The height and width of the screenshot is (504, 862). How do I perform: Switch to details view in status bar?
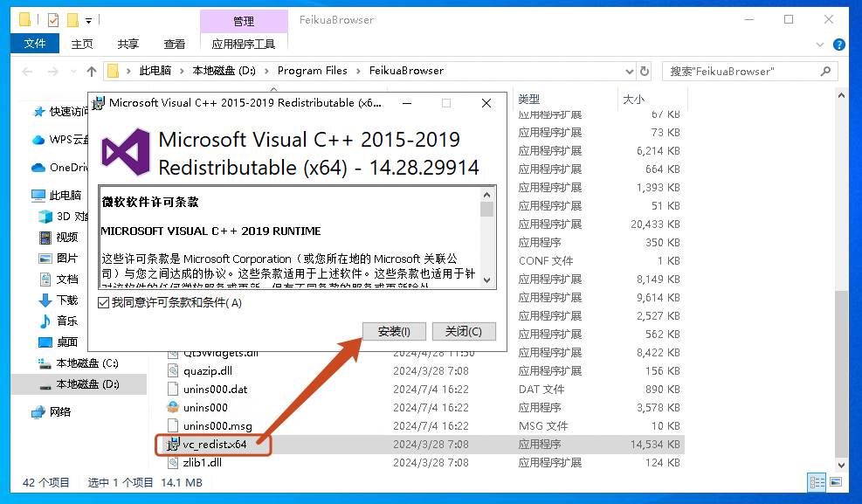click(817, 482)
